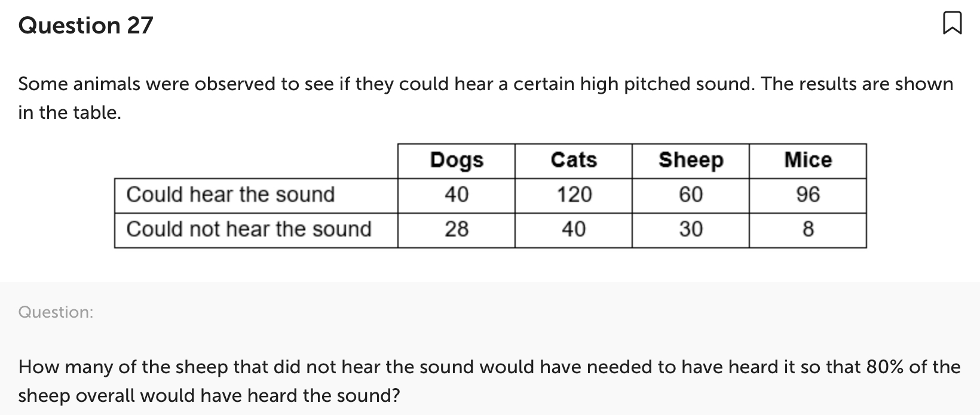Image resolution: width=980 pixels, height=415 pixels.
Task: Click the Sheep cell showing 30
Action: click(x=691, y=229)
